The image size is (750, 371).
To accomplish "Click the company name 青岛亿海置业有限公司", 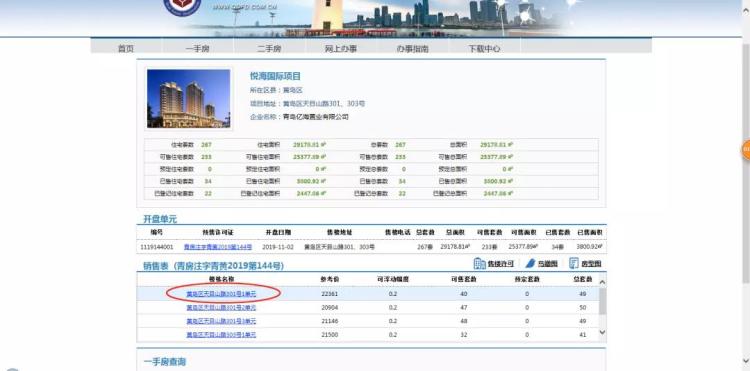I will tap(316, 117).
